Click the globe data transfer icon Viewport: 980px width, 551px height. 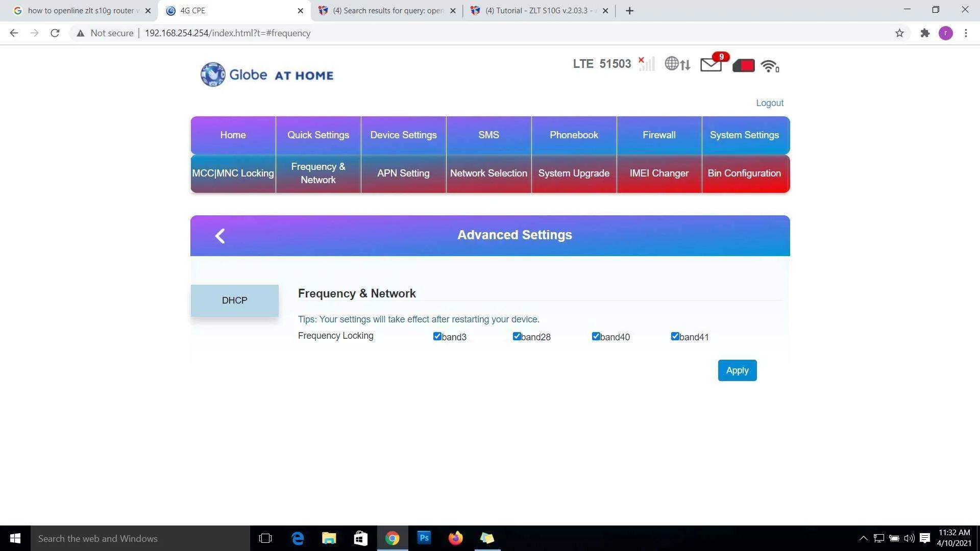click(677, 64)
